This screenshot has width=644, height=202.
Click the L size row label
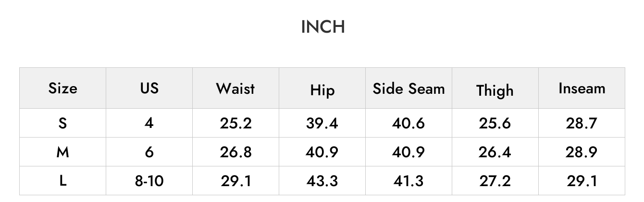[62, 181]
